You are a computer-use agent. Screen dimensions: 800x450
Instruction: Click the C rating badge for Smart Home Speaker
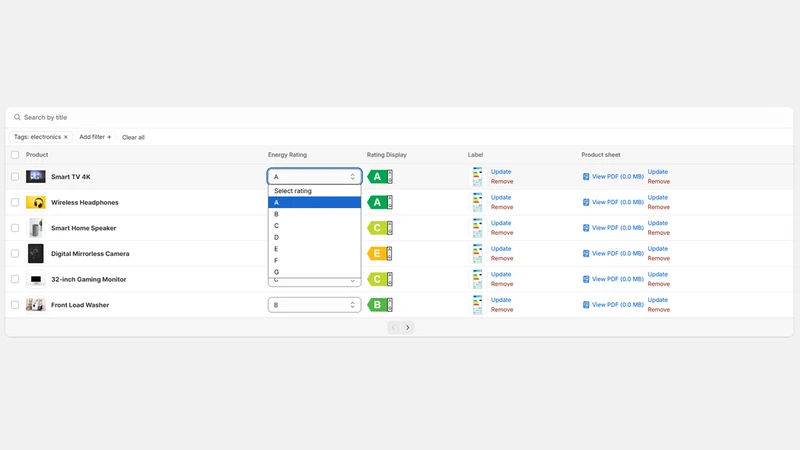pyautogui.click(x=380, y=228)
